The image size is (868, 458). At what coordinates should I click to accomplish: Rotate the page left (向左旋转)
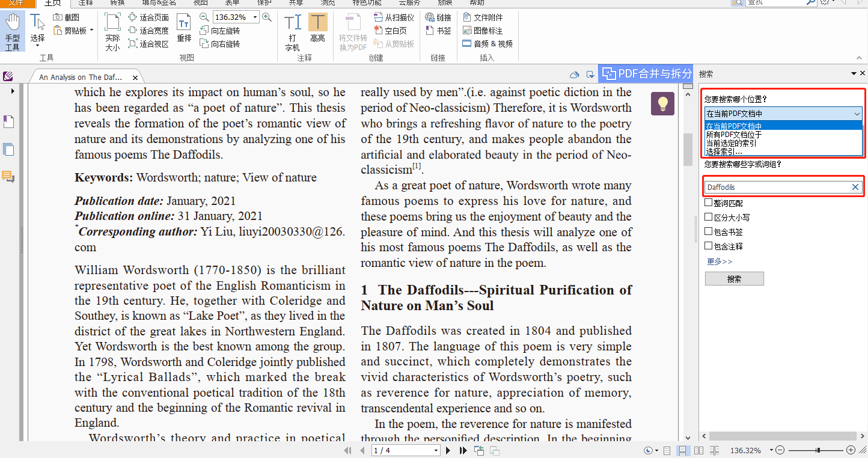click(x=219, y=31)
